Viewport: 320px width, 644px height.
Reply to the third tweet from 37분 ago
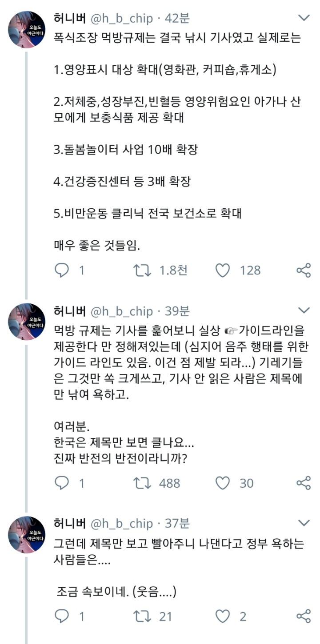62,616
